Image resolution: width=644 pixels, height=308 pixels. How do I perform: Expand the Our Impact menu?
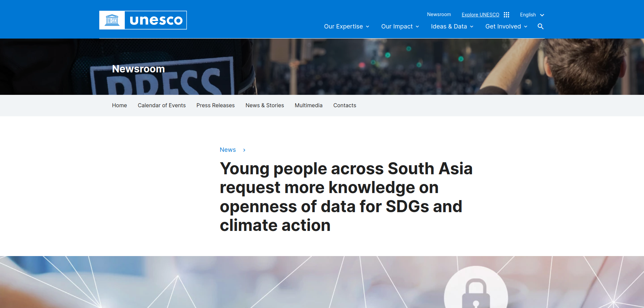click(x=400, y=26)
